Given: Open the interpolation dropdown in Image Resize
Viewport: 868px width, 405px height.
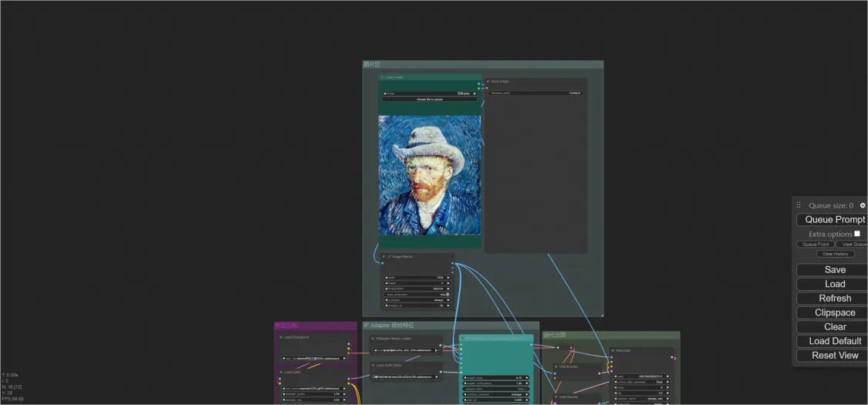Looking at the screenshot, I should click(417, 289).
